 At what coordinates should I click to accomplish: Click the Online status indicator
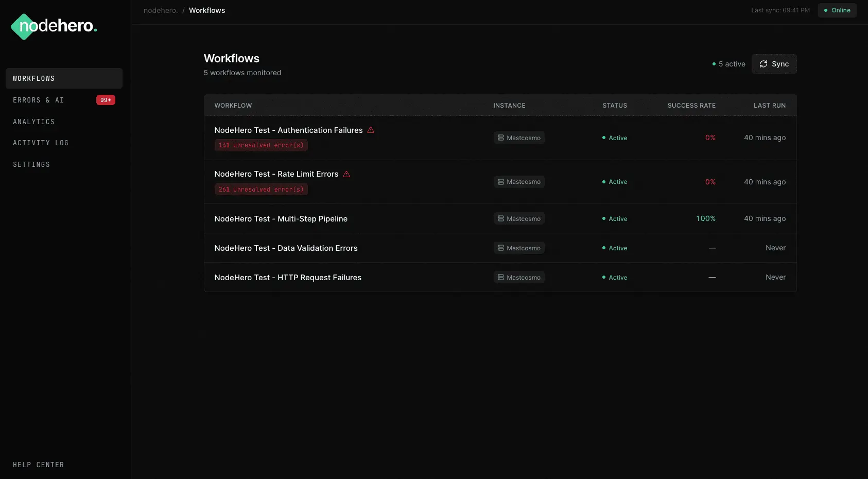837,10
